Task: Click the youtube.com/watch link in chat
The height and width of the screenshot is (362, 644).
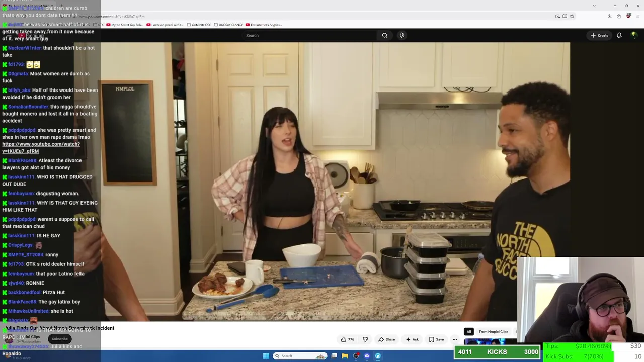Action: click(x=41, y=147)
